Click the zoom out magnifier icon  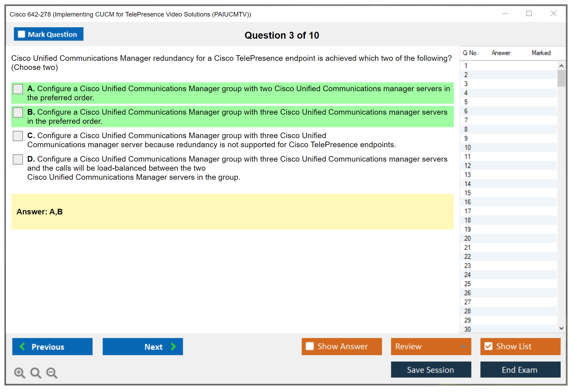click(52, 373)
